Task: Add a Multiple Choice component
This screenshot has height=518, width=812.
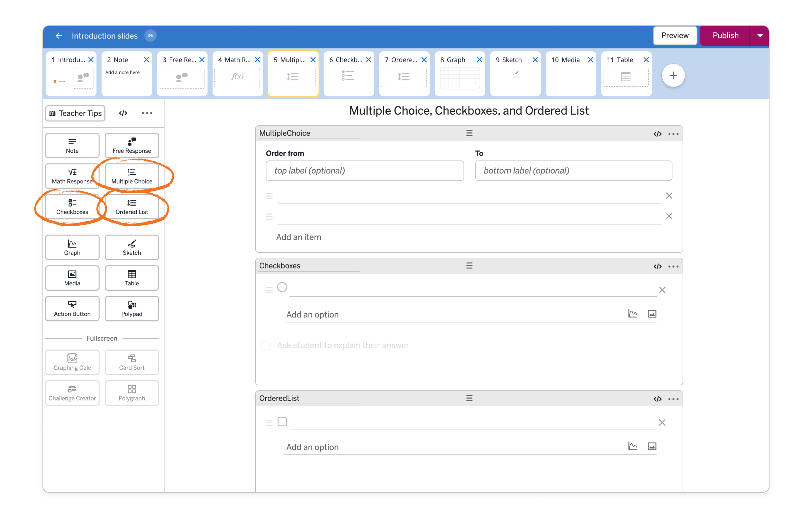Action: 132,176
